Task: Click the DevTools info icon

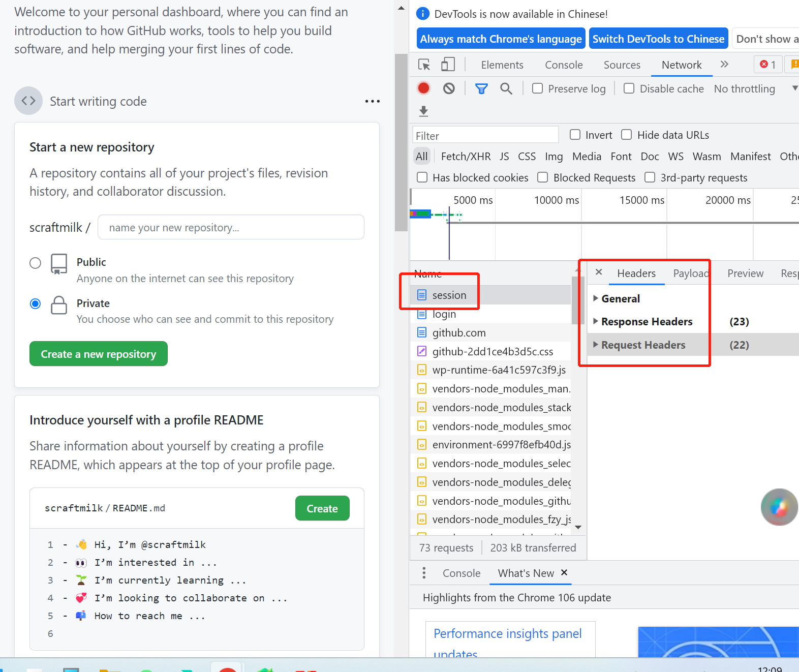Action: coord(422,14)
